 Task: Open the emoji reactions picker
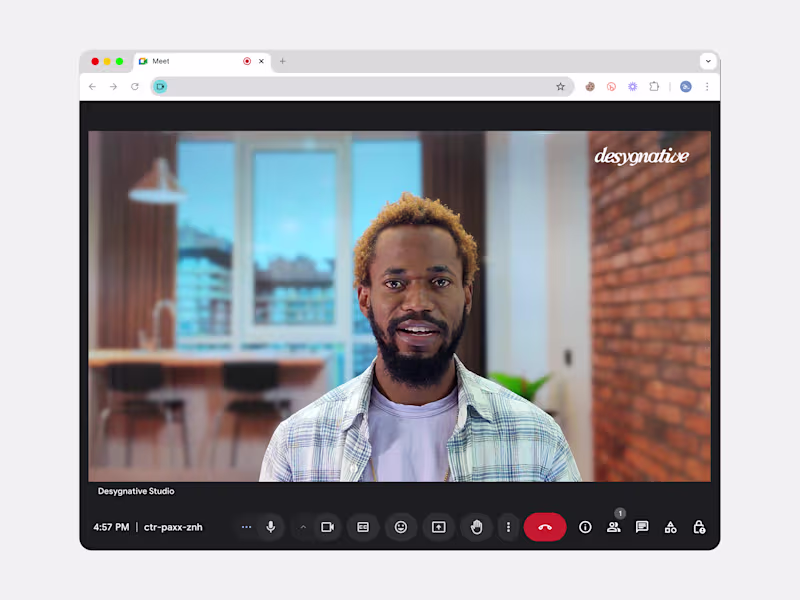[401, 527]
